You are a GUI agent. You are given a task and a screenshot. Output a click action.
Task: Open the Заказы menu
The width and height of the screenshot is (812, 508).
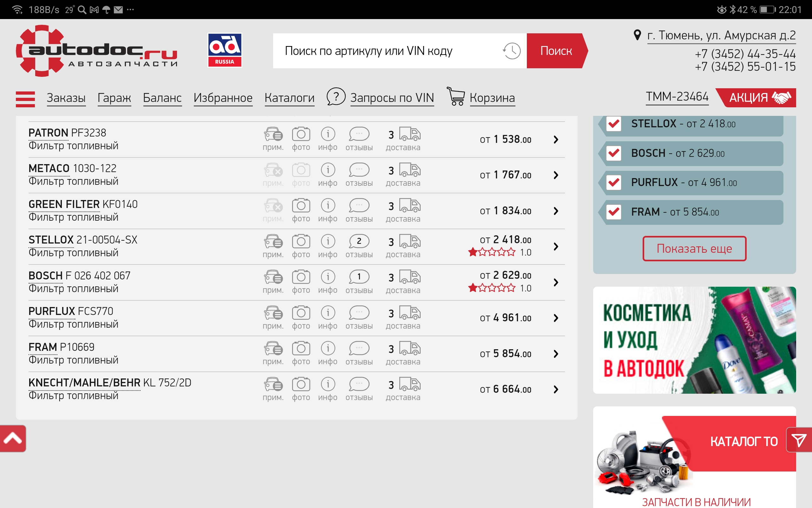coord(66,98)
